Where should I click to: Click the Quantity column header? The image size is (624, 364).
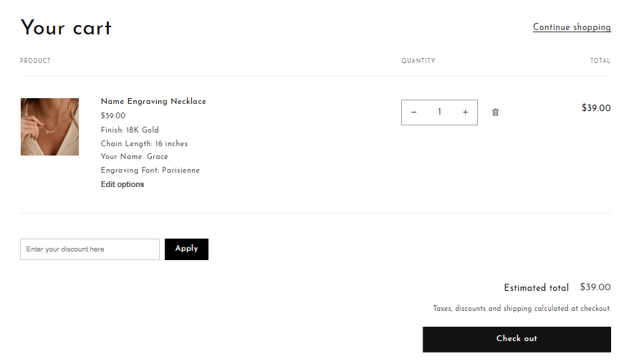tap(418, 61)
